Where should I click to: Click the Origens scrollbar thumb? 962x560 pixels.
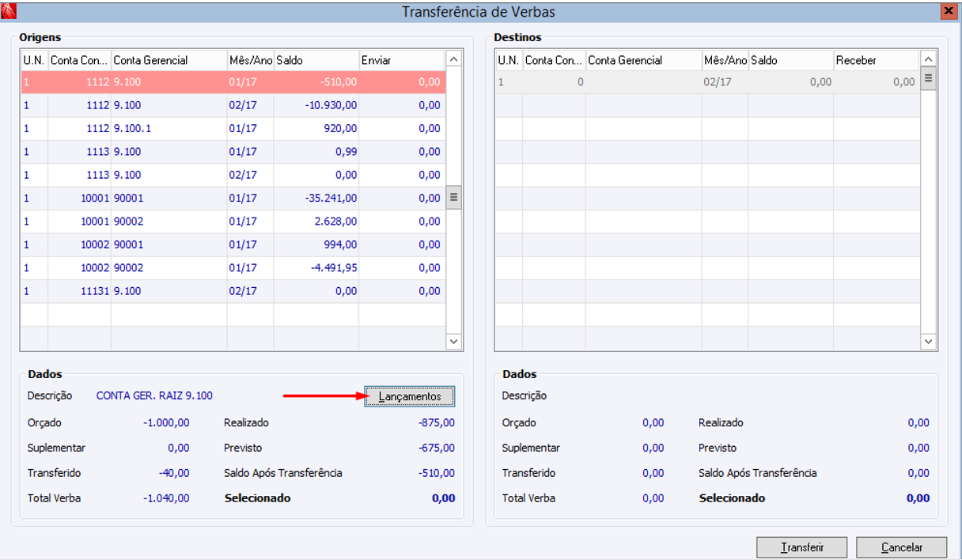coord(454,198)
